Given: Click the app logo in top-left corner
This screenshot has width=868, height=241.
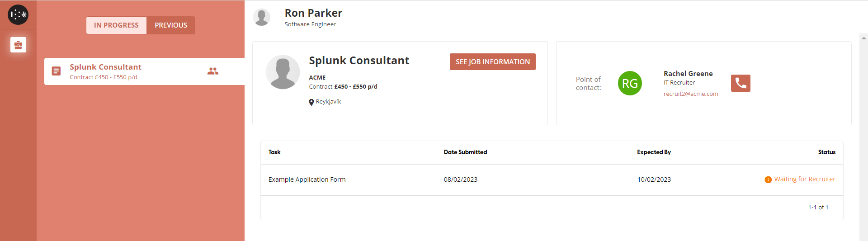Looking at the screenshot, I should (18, 15).
